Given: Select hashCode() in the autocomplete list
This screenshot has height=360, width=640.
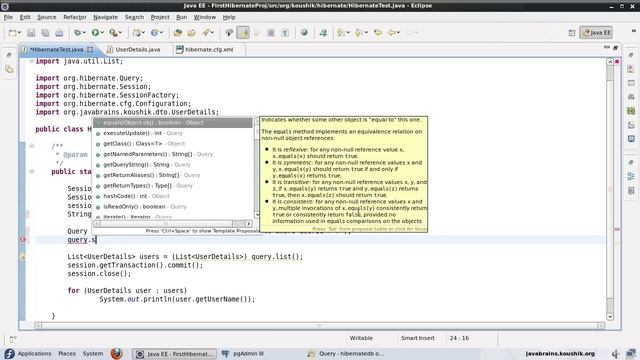Looking at the screenshot, I should point(173,196).
